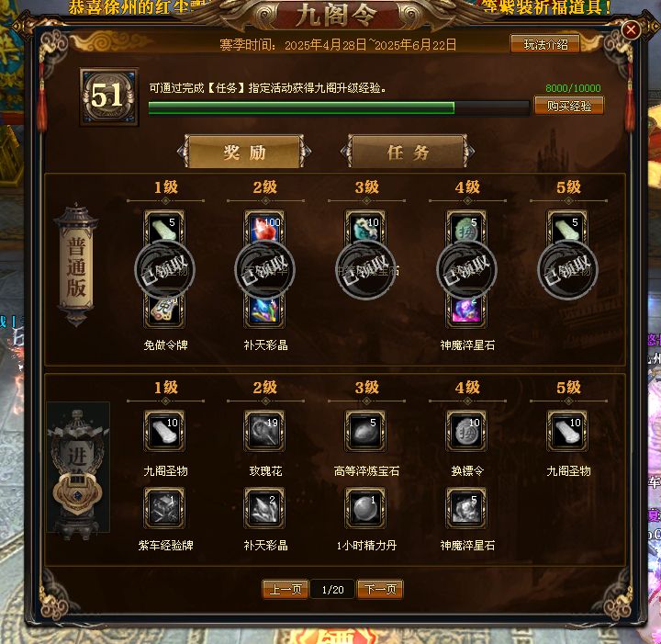
Task: Click the level 1 九阁圣物 reward icon
Action: (164, 431)
